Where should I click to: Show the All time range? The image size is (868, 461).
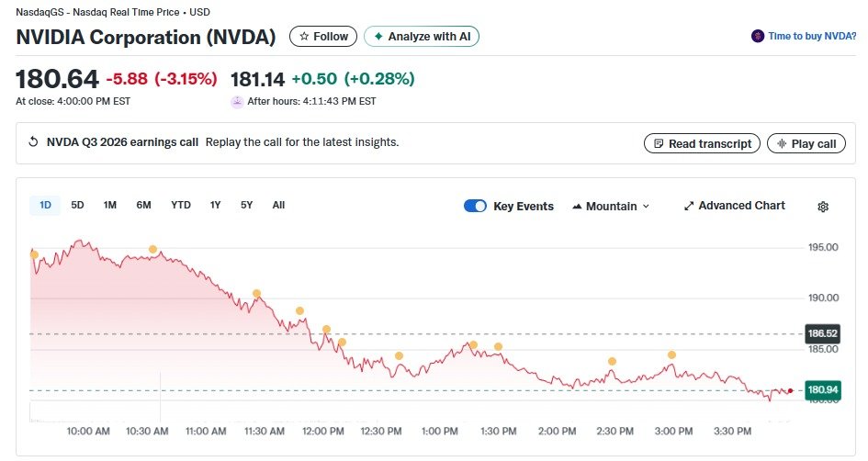pos(278,205)
